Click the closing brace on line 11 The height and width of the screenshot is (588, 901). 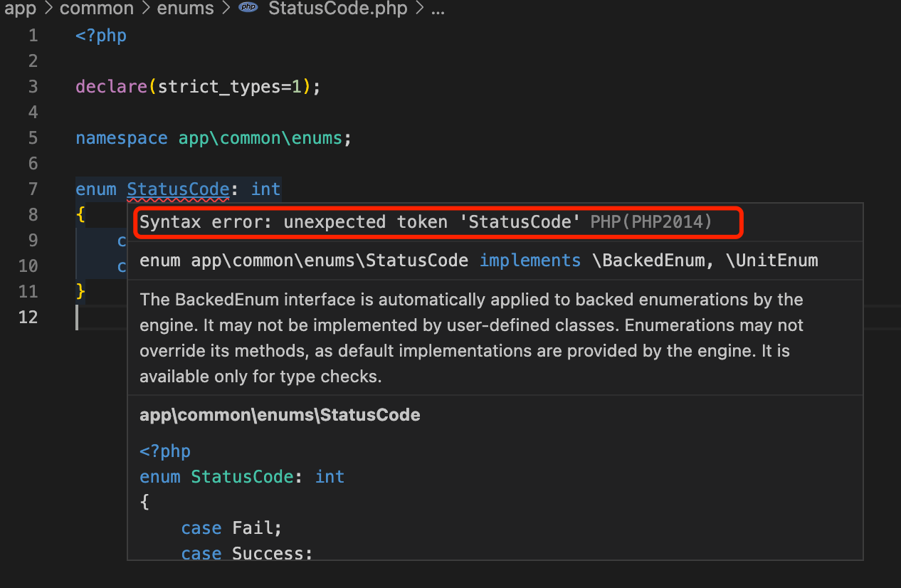[x=81, y=291]
